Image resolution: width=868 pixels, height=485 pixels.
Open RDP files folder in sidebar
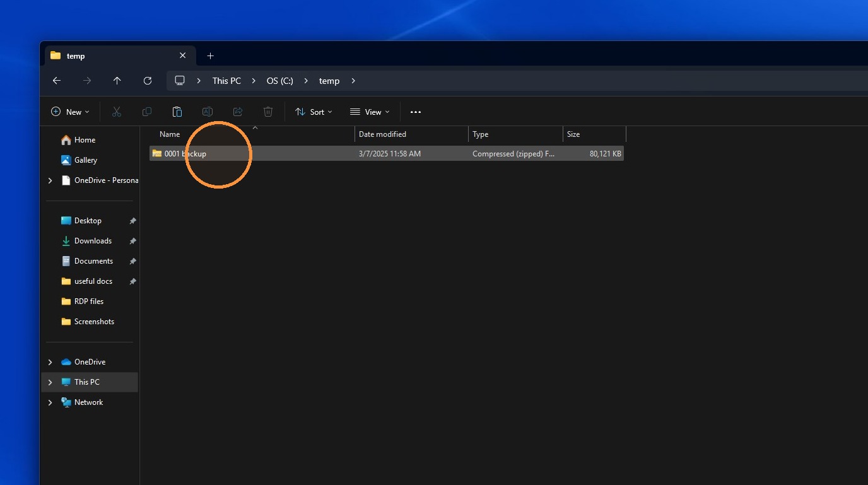(x=90, y=301)
